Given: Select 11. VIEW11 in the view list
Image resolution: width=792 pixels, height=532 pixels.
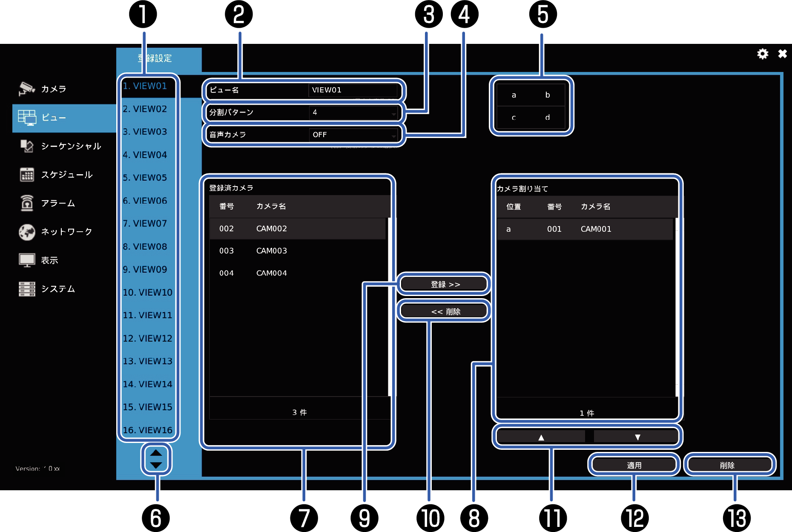Looking at the screenshot, I should [148, 315].
